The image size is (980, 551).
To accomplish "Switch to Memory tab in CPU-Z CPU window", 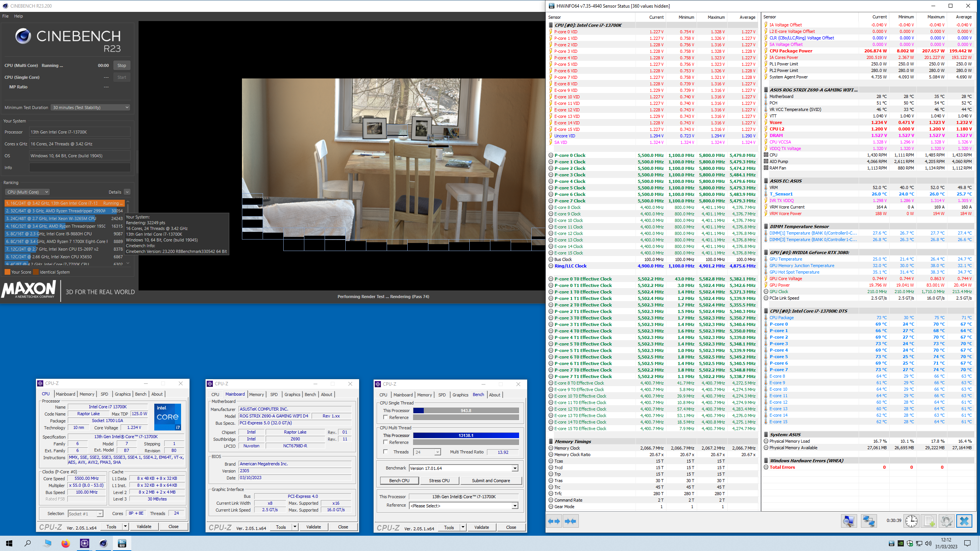I will (x=87, y=394).
